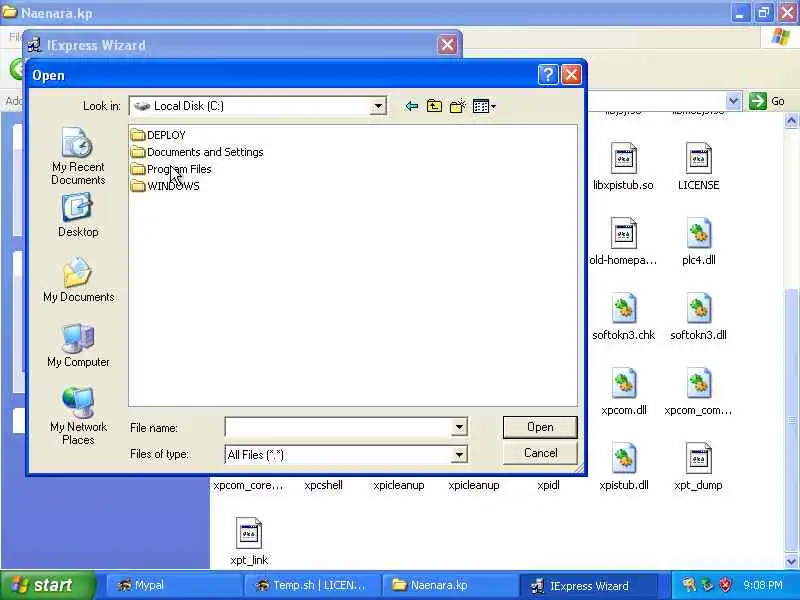Select the Program Files folder
This screenshot has height=600, width=800.
[x=171, y=169]
